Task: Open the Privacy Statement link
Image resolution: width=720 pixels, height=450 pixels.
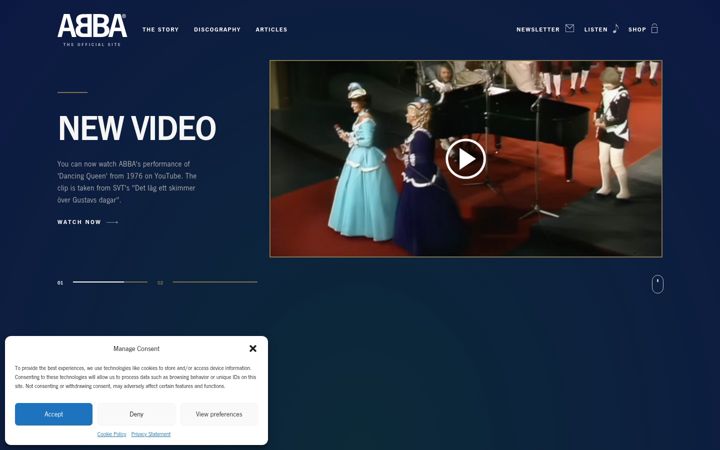Action: coord(151,434)
